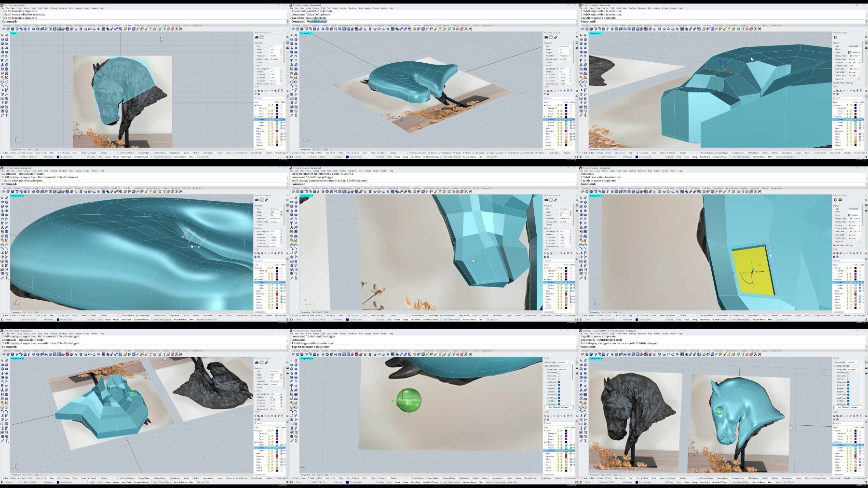Click the arrow pointer tool in finished-horse screenshot sidebar
This screenshot has height=488, width=868.
tap(582, 360)
